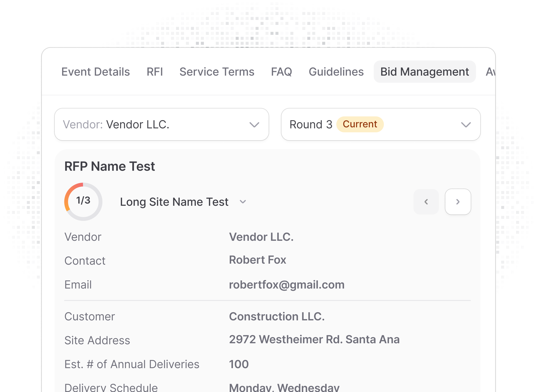This screenshot has height=392, width=537.
Task: Click the Long Site Name Test label
Action: tap(174, 202)
